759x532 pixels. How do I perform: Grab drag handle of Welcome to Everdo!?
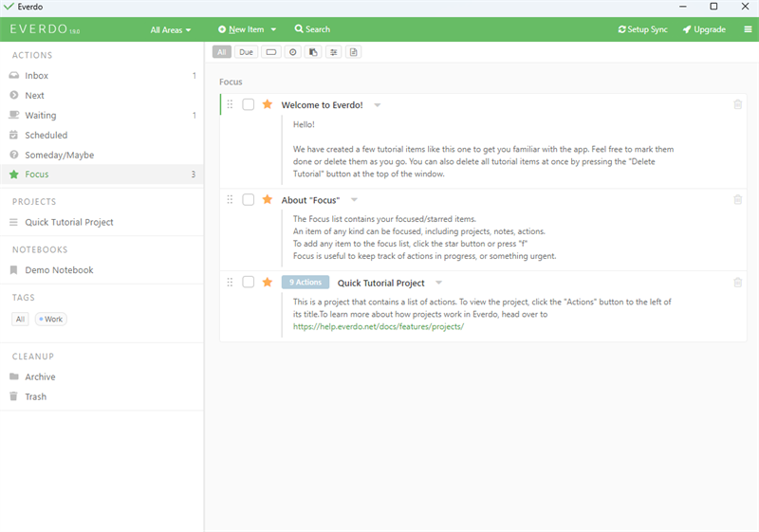pyautogui.click(x=230, y=104)
